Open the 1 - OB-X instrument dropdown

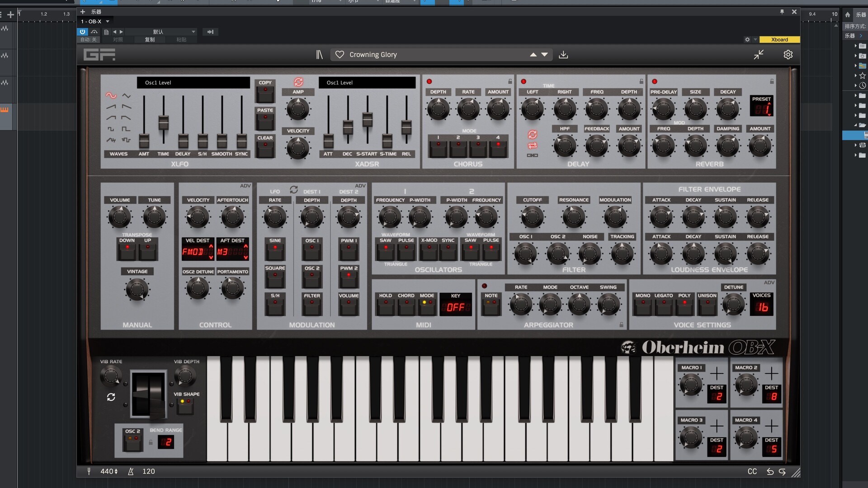[x=95, y=21]
